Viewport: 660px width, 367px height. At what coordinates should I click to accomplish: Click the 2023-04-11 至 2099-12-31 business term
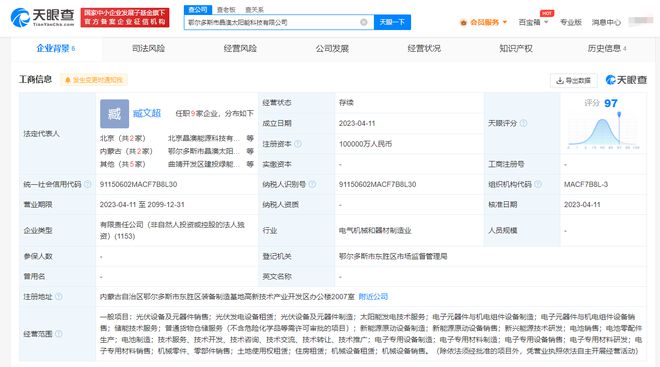coord(142,205)
